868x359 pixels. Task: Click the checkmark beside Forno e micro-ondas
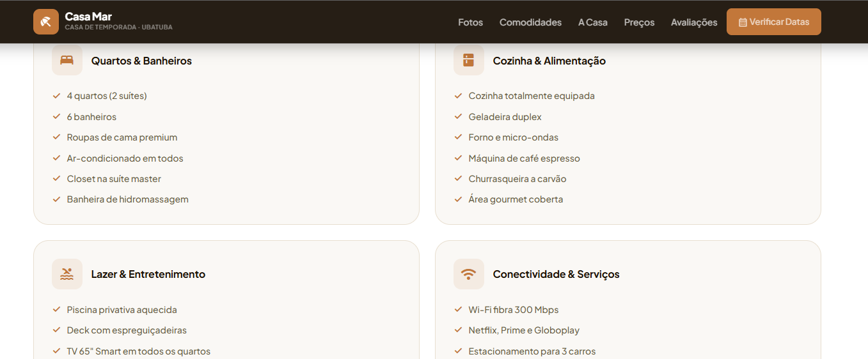click(458, 137)
